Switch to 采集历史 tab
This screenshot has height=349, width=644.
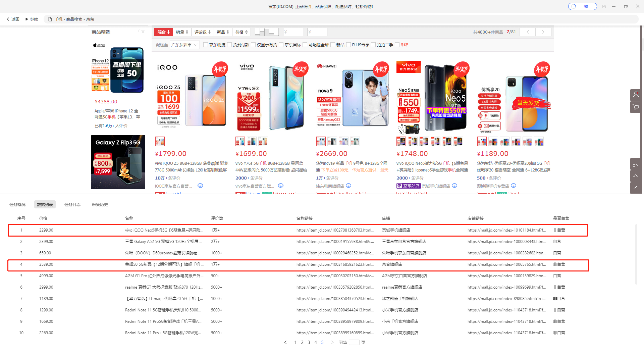click(100, 204)
